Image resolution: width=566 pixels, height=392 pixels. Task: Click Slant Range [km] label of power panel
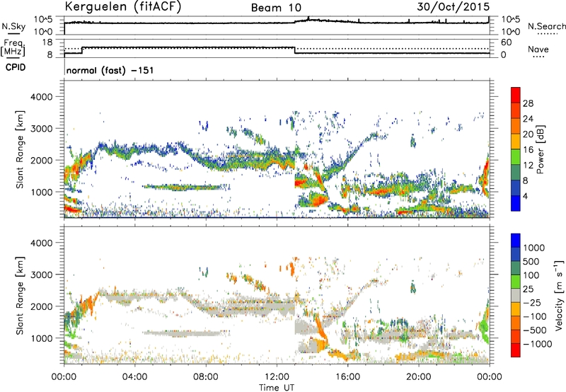pyautogui.click(x=20, y=149)
